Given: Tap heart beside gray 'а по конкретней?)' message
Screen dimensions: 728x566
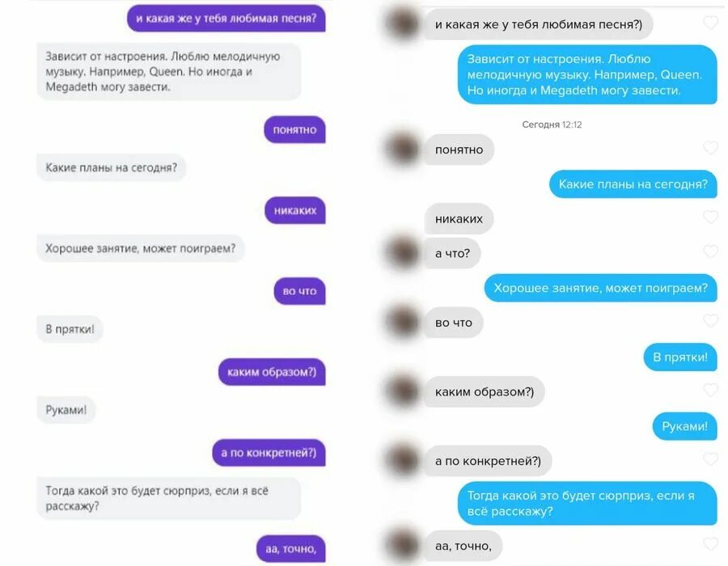Looking at the screenshot, I should click(x=711, y=459).
